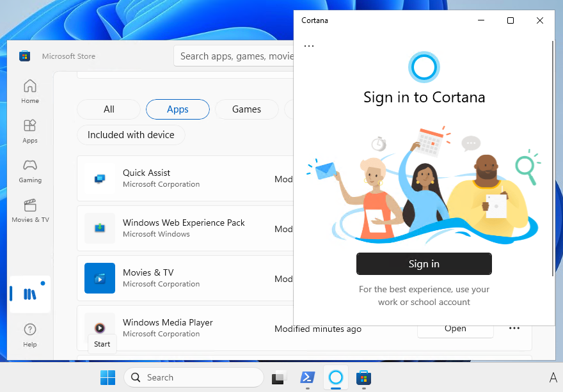This screenshot has height=392, width=563.
Task: Open Gaming section in Store sidebar
Action: point(30,171)
